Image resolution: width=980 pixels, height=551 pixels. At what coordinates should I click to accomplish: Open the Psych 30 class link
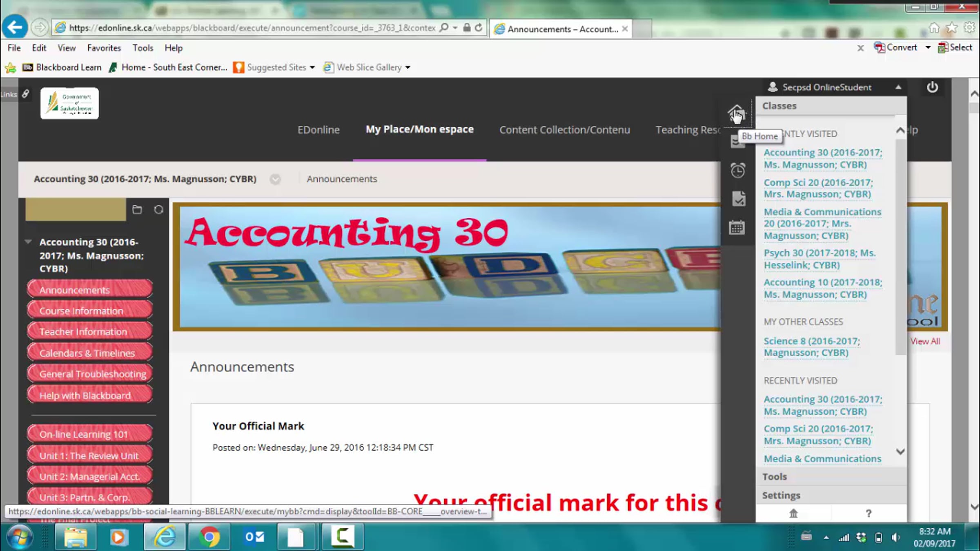pyautogui.click(x=820, y=259)
